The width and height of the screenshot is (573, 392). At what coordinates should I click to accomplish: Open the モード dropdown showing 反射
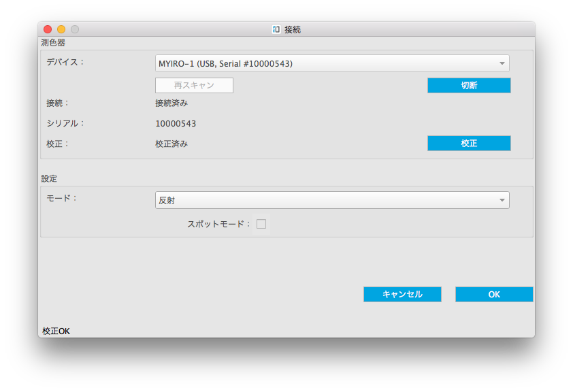332,200
